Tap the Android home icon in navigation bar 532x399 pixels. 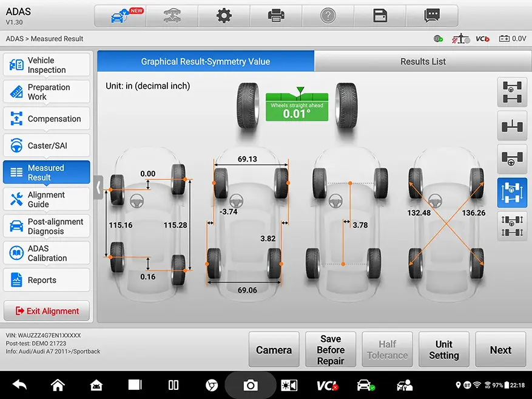click(x=58, y=385)
